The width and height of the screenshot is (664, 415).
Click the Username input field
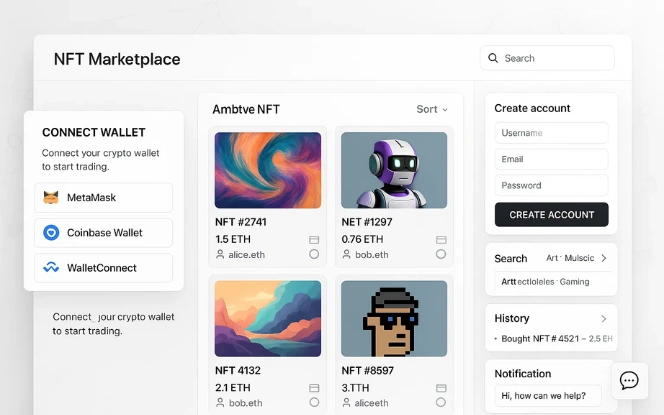click(551, 133)
